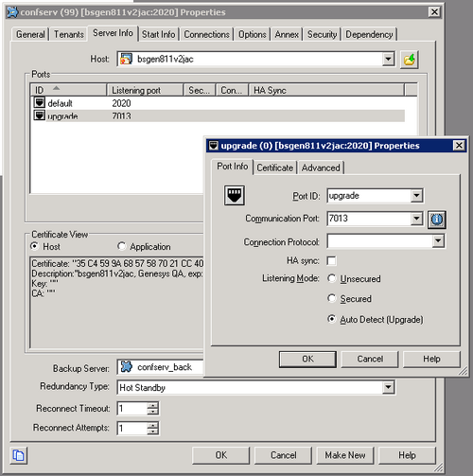The width and height of the screenshot is (473, 476).
Task: Click the copy icon at the bottom left
Action: (x=18, y=455)
